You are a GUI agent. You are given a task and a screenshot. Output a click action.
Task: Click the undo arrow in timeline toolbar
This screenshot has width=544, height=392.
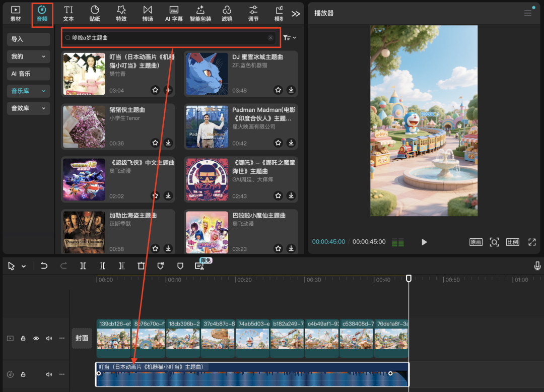coord(44,266)
